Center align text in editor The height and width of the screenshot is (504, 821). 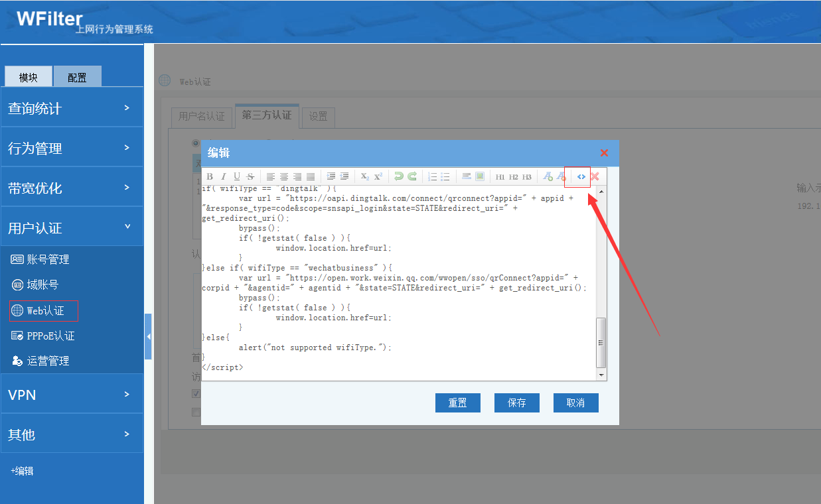284,176
